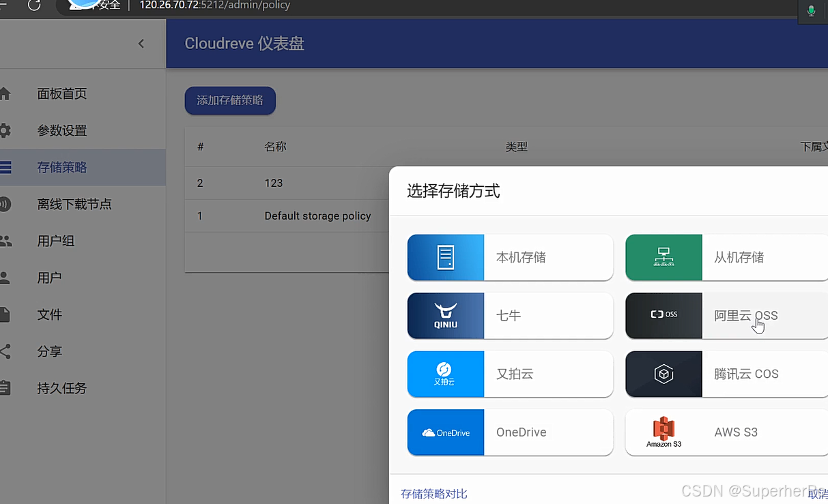Click the QINIU logo icon
This screenshot has height=504, width=828.
point(446,316)
